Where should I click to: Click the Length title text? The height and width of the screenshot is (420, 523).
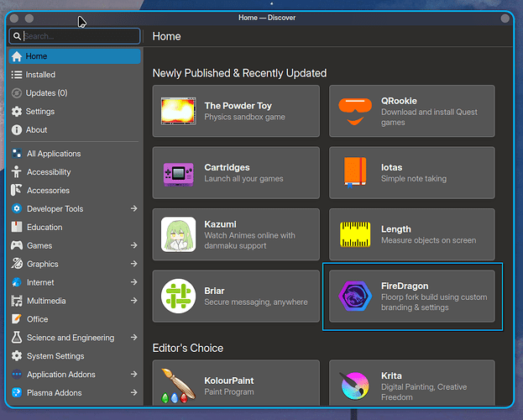(396, 229)
